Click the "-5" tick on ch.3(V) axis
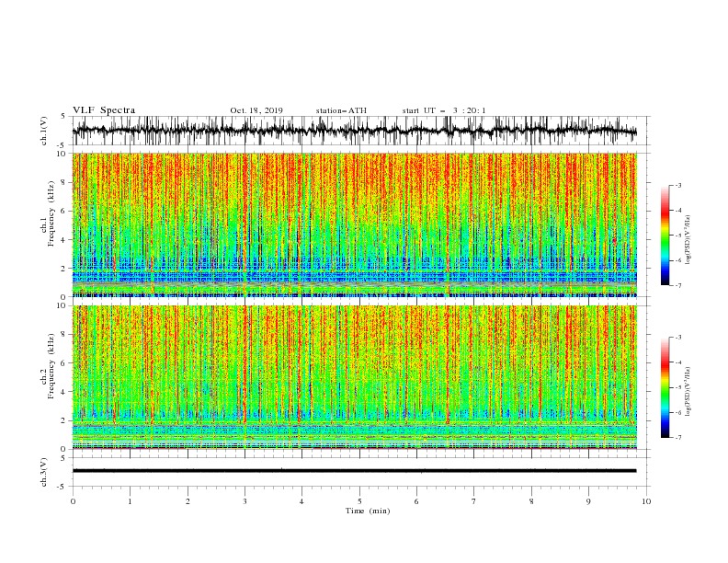Image resolution: width=728 pixels, height=563 pixels. point(62,487)
